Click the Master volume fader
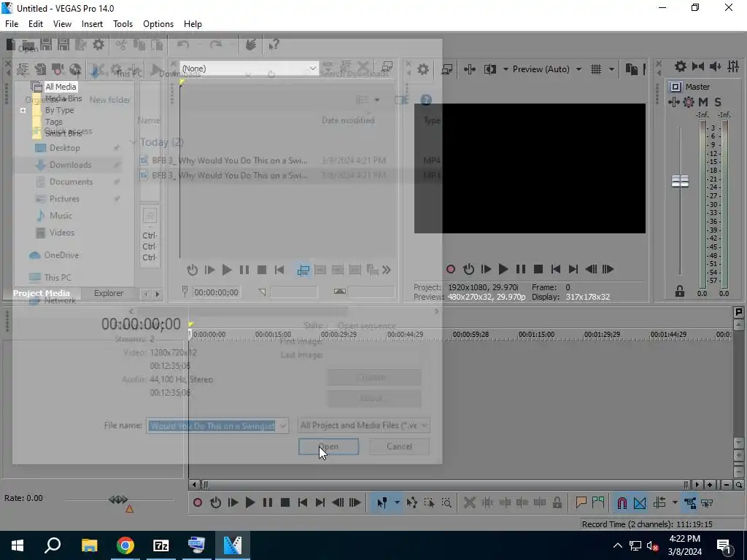The image size is (747, 560). [x=680, y=182]
